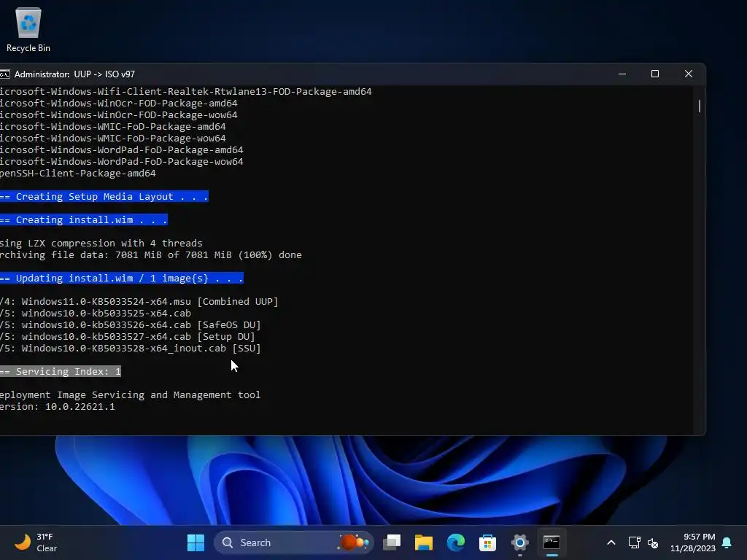The image size is (747, 560).
Task: Minimize the UUP -> ISO window
Action: [622, 74]
